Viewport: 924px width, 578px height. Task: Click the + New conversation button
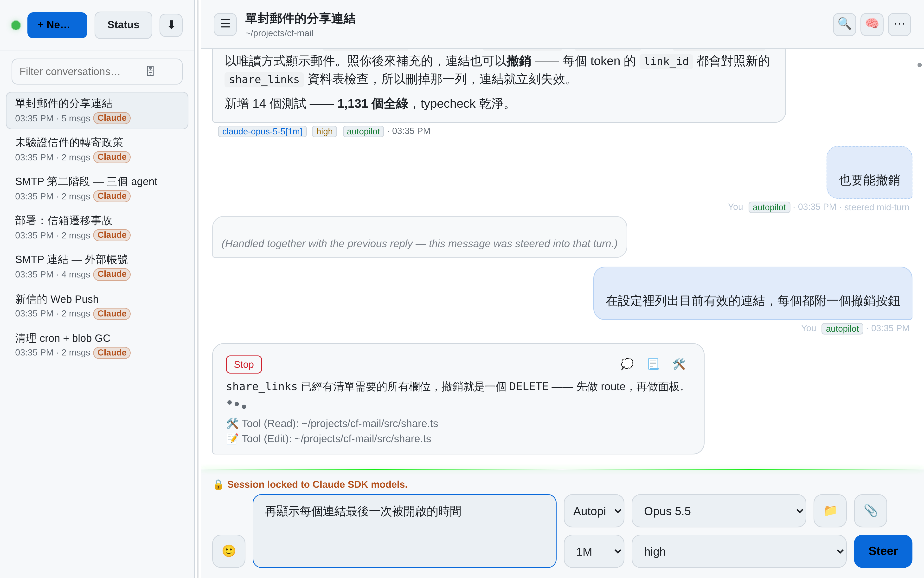pyautogui.click(x=57, y=25)
